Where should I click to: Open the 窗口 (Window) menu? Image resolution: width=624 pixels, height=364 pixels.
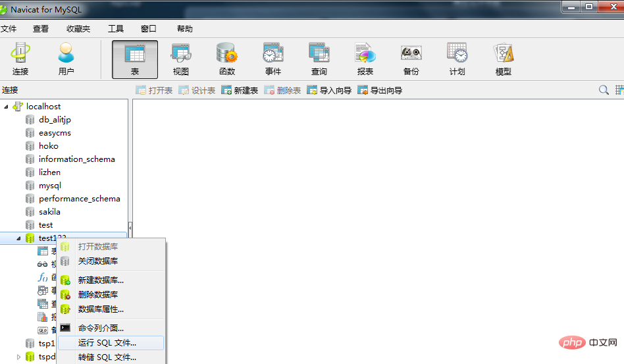(149, 29)
